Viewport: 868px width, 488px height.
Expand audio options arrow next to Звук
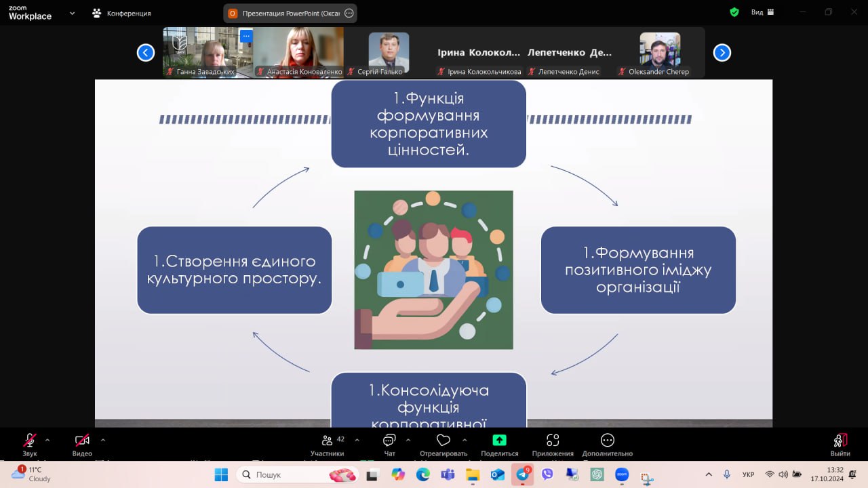pyautogui.click(x=47, y=440)
